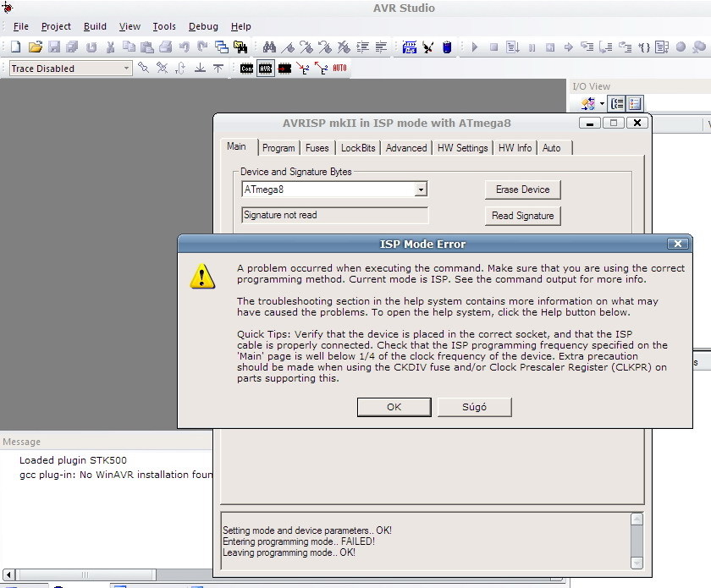Switch to the Program tab
Image resolution: width=711 pixels, height=588 pixels.
pyautogui.click(x=278, y=148)
